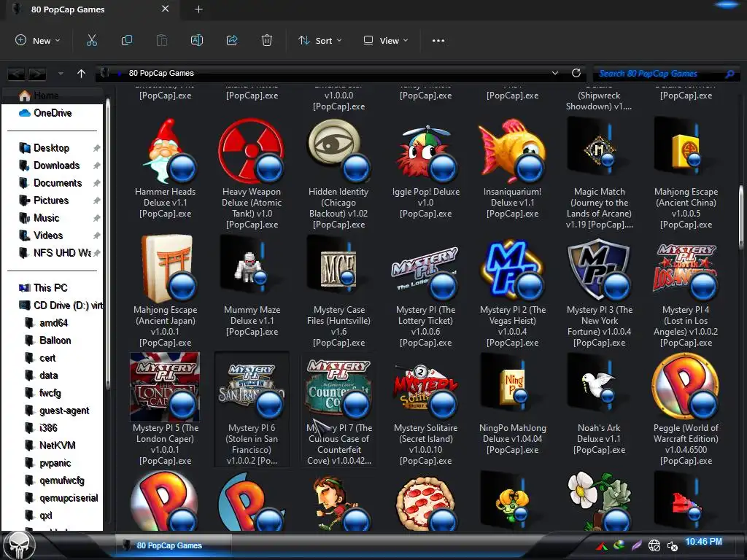Click the skull Start button
The width and height of the screenshot is (747, 560).
19,545
